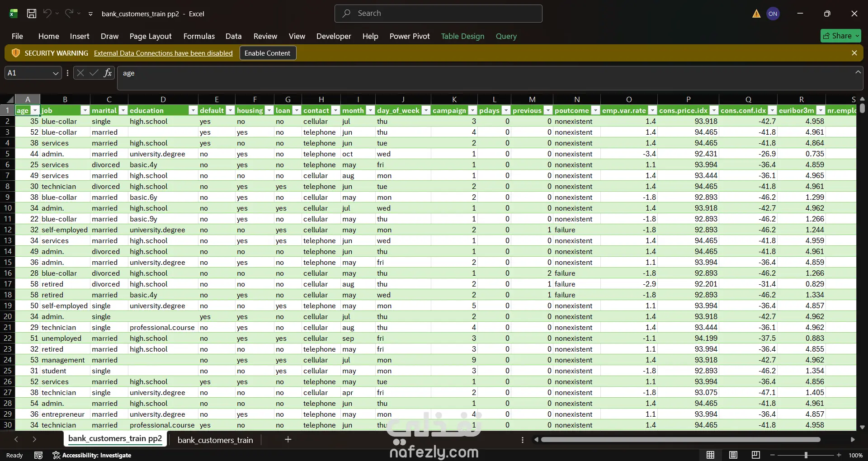Open the day_of_week filter dropdown
The width and height of the screenshot is (868, 461).
426,110
